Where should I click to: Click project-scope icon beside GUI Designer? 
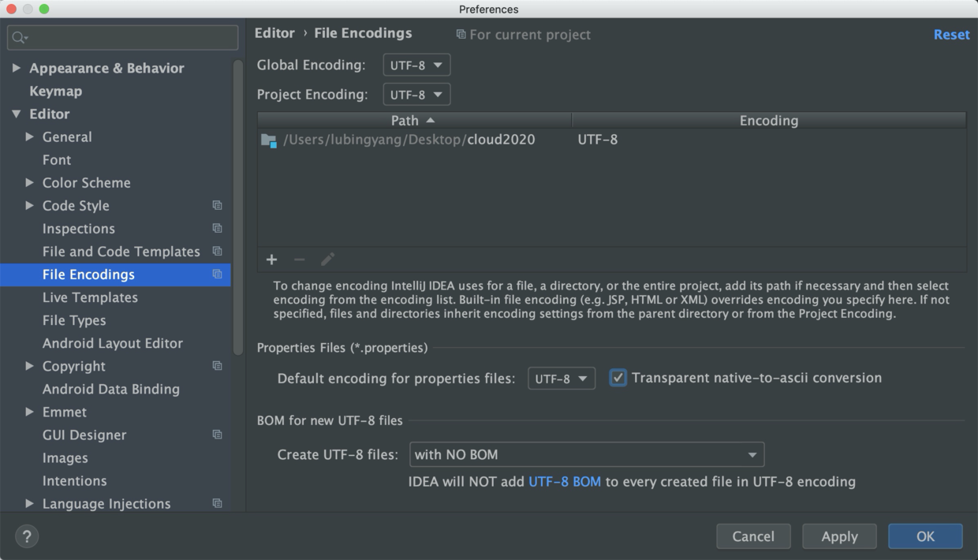(x=217, y=435)
